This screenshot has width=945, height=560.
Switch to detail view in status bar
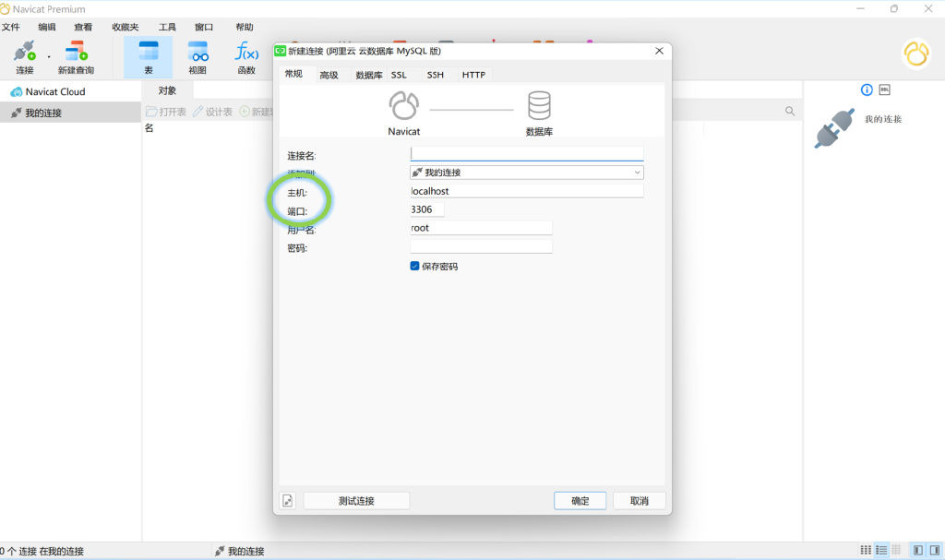pyautogui.click(x=896, y=550)
